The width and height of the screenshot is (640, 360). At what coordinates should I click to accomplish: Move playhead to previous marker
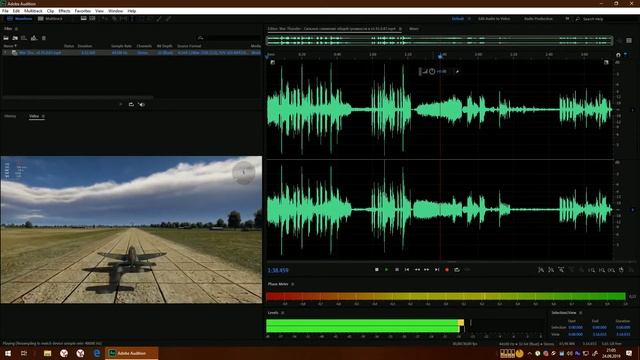point(407,270)
